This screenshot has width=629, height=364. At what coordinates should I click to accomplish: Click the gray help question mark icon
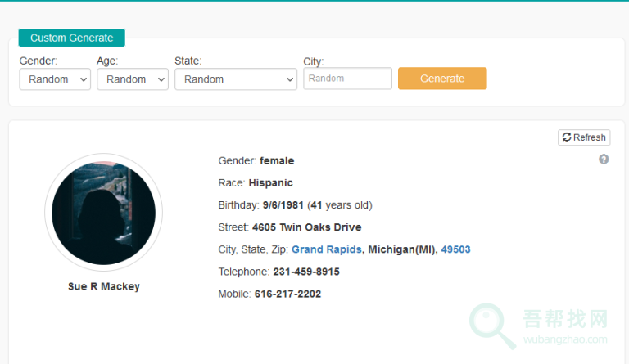604,160
